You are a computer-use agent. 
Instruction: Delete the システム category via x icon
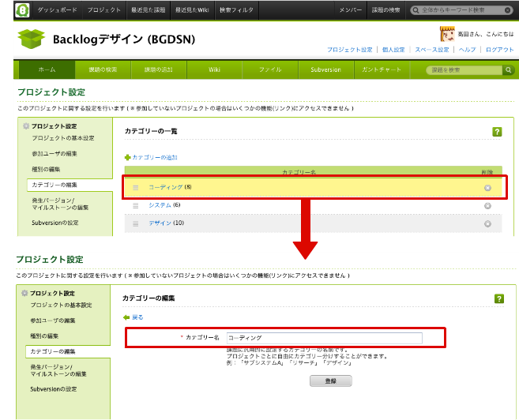tap(487, 206)
